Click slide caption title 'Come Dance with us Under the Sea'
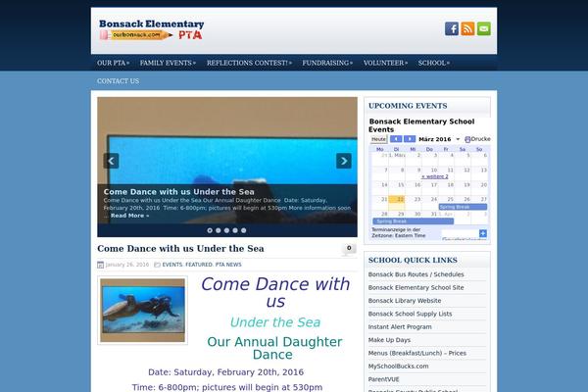The width and height of the screenshot is (588, 392). point(179,192)
